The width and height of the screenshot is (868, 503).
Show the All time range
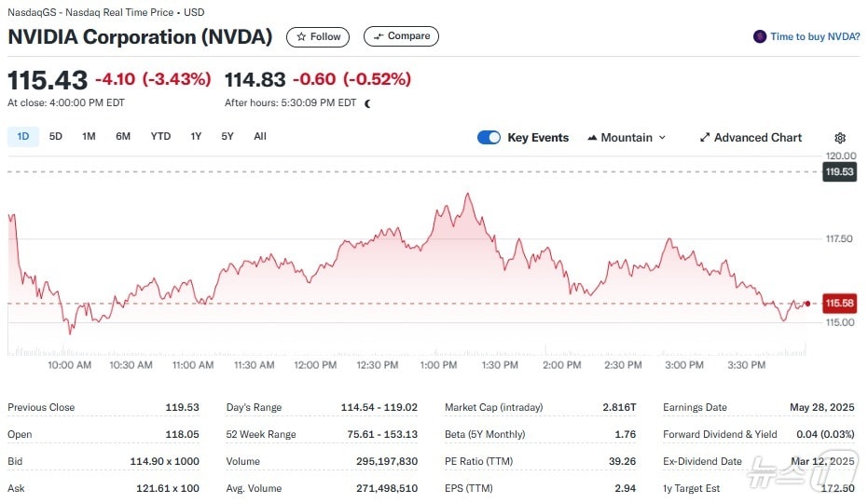(260, 137)
